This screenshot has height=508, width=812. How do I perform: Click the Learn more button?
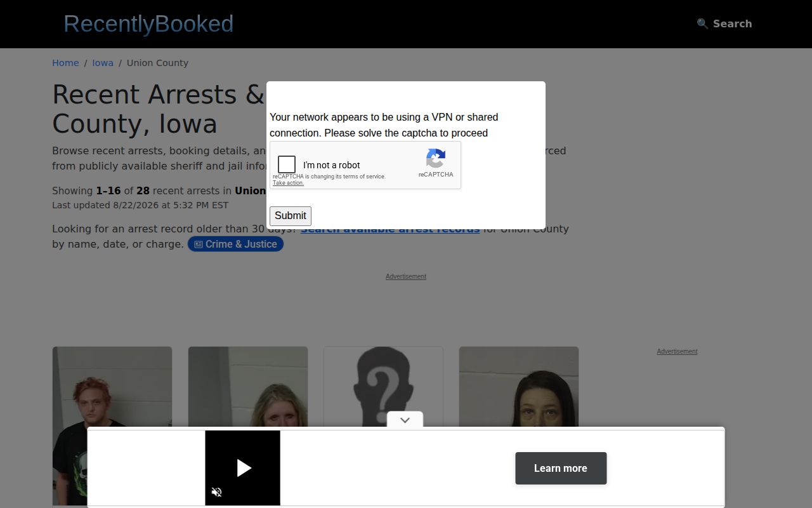(x=561, y=468)
